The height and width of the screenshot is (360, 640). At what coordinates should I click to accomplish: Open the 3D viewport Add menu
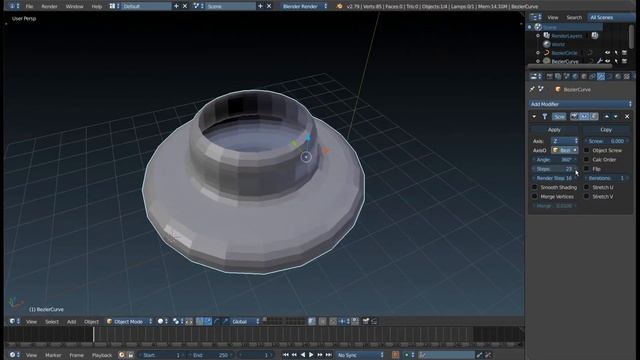click(71, 322)
